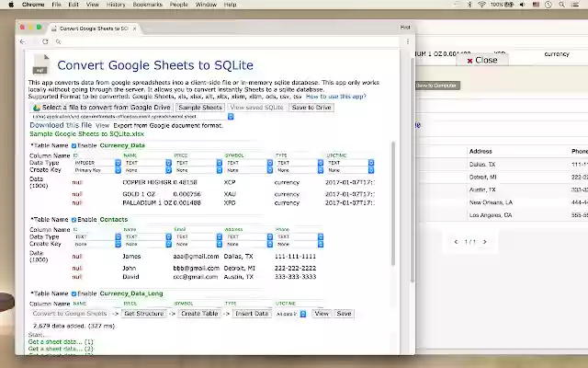Click Close button in the background window

pos(482,60)
